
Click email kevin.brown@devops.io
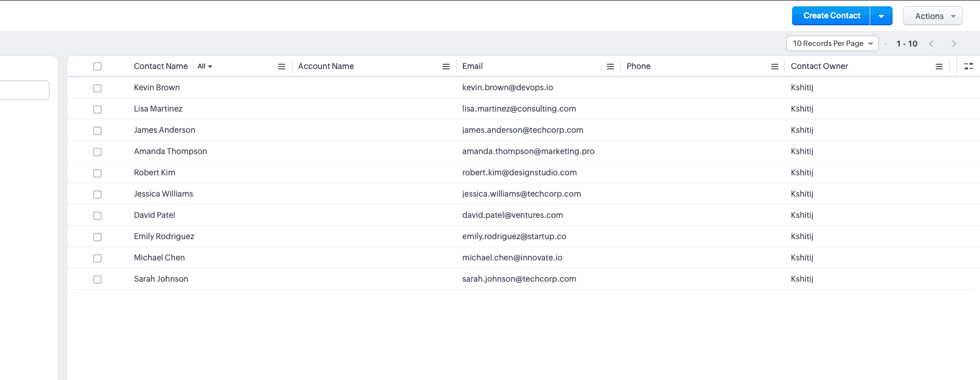pos(508,87)
